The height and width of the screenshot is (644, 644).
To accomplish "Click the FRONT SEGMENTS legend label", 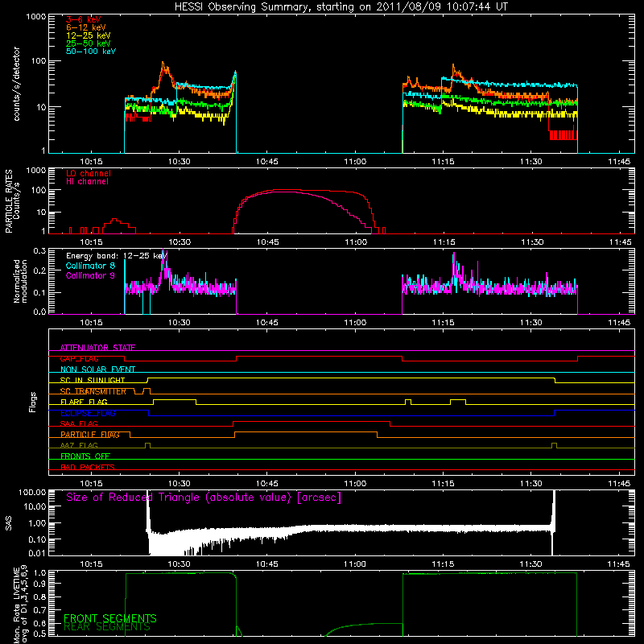I will click(110, 618).
